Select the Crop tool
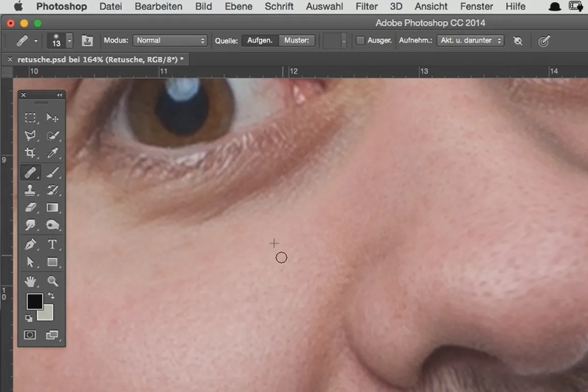Image resolution: width=588 pixels, height=392 pixels. coord(30,153)
